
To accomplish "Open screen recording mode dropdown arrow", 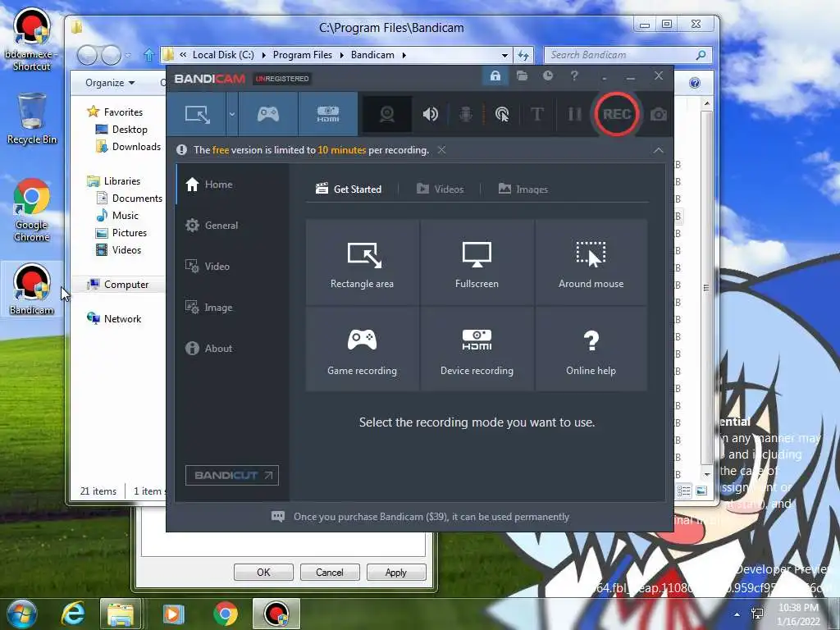I will click(232, 114).
